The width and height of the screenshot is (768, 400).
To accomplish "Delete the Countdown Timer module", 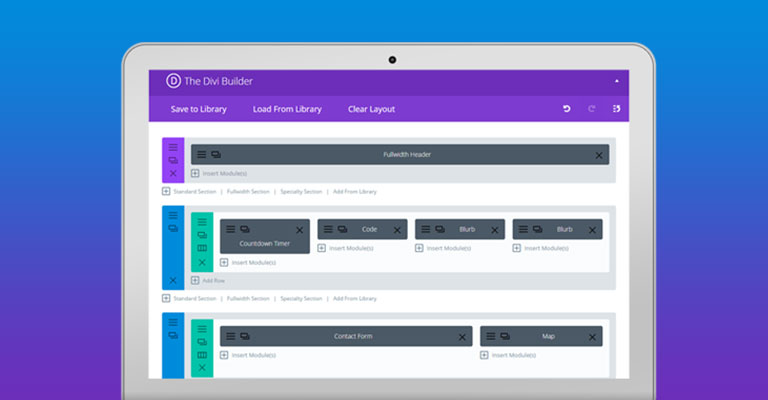I will click(299, 230).
